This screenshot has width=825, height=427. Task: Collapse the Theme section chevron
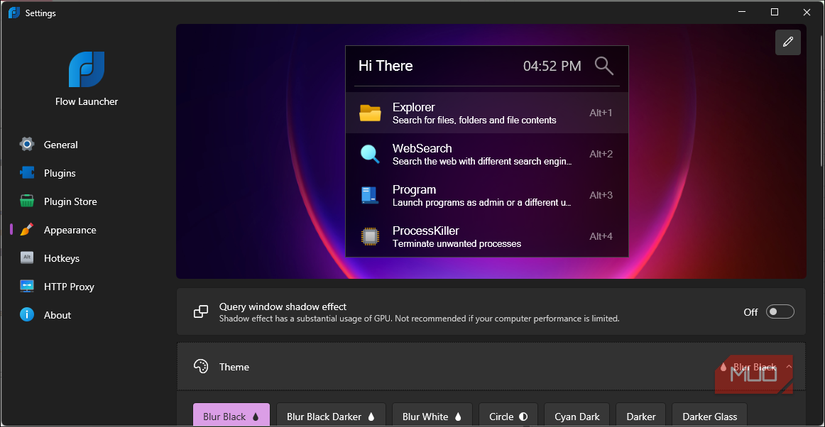789,367
